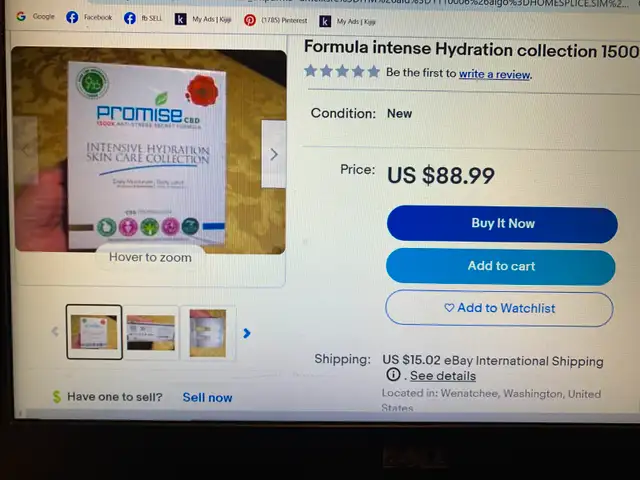Click the info icon beside See details
The width and height of the screenshot is (640, 480).
coord(393,374)
